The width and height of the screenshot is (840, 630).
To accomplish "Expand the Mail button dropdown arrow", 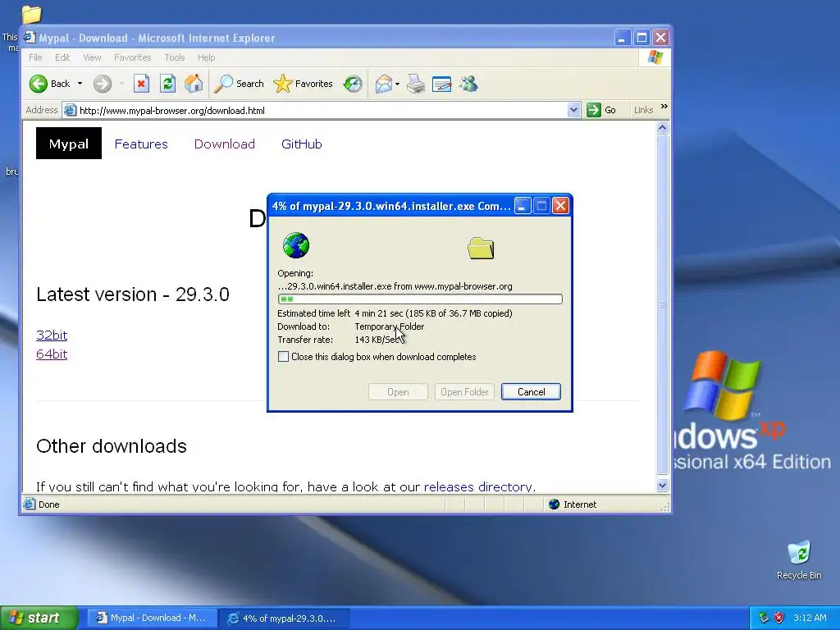I will tap(397, 84).
